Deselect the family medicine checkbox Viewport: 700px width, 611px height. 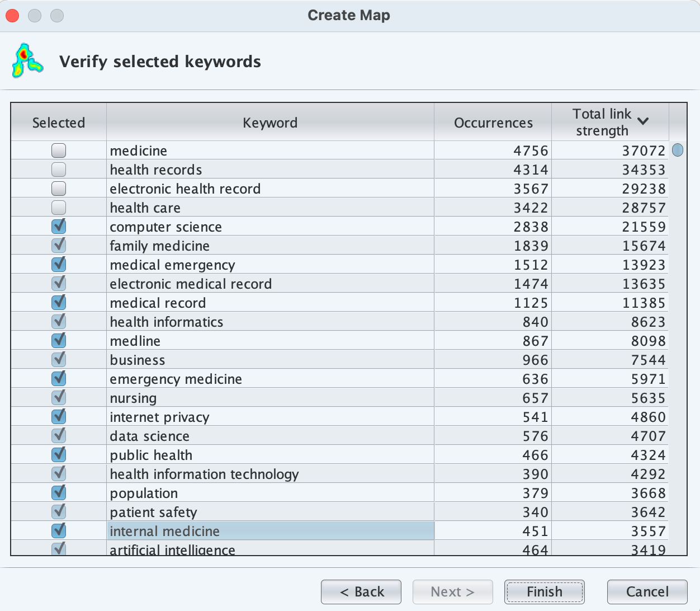click(x=59, y=246)
